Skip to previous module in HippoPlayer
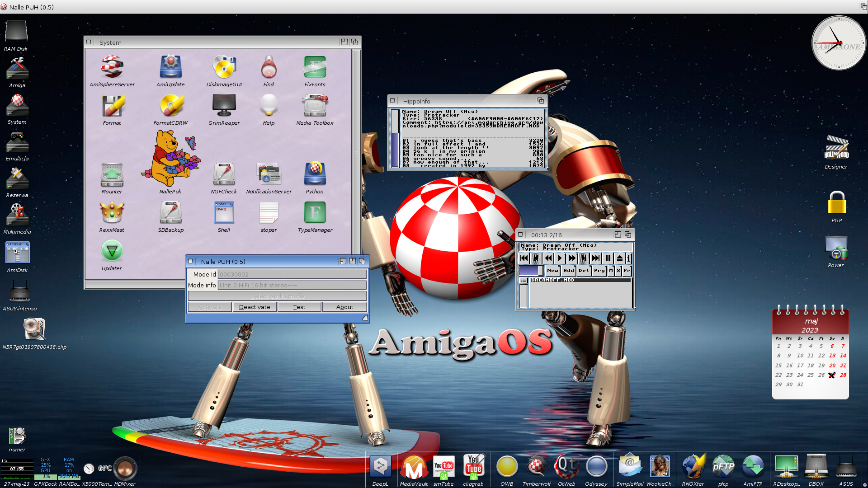Image resolution: width=868 pixels, height=488 pixels. pos(524,258)
